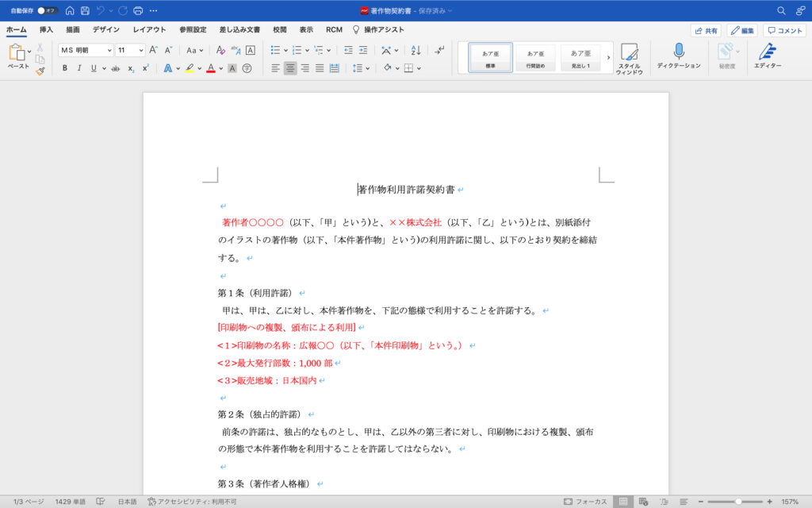Toggle Subscript formatting

coord(131,68)
